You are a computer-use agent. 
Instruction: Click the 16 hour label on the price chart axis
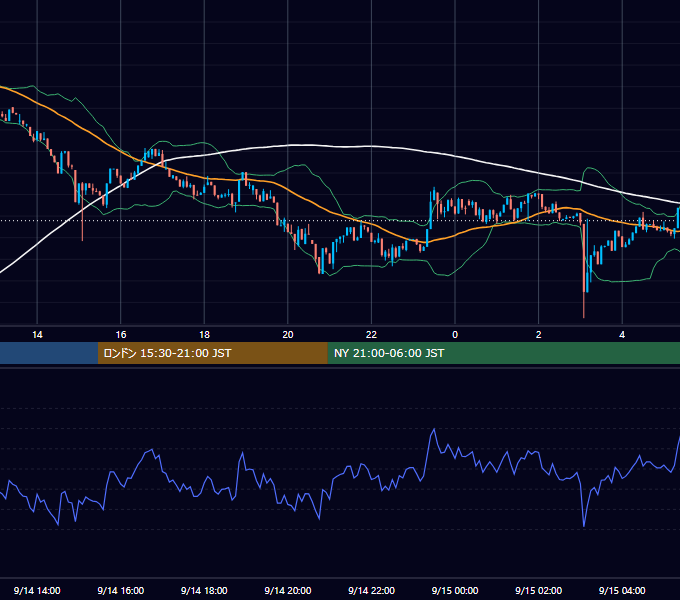pyautogui.click(x=121, y=335)
